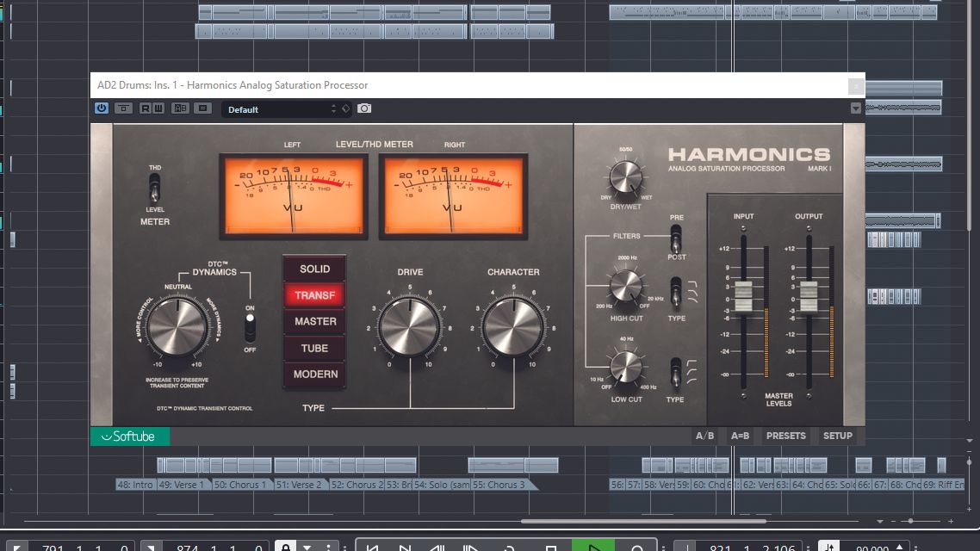The width and height of the screenshot is (980, 551).
Task: Select the TRANSF saturation type
Action: click(x=314, y=294)
